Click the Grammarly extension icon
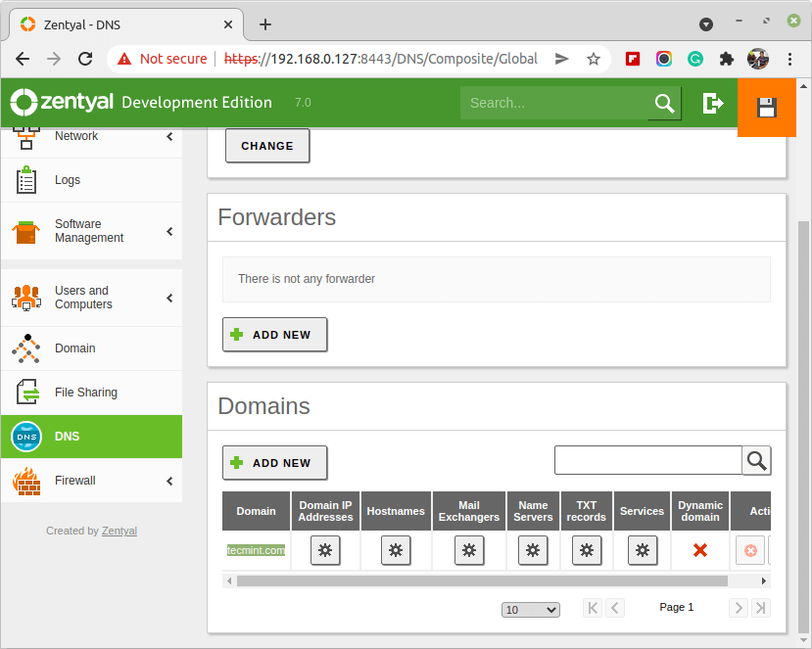812x649 pixels. pyautogui.click(x=695, y=59)
